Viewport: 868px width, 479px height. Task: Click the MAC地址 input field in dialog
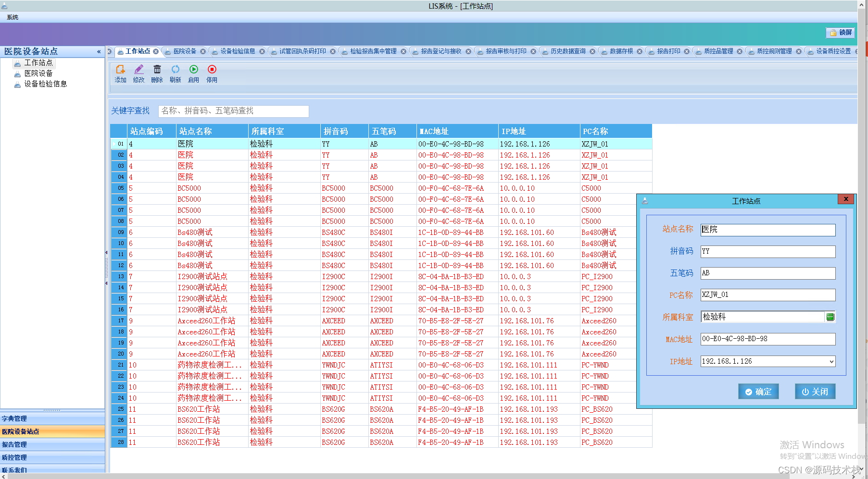point(768,339)
